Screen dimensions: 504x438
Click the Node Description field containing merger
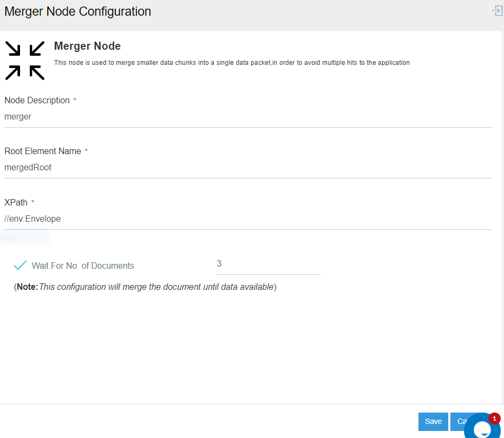(247, 116)
